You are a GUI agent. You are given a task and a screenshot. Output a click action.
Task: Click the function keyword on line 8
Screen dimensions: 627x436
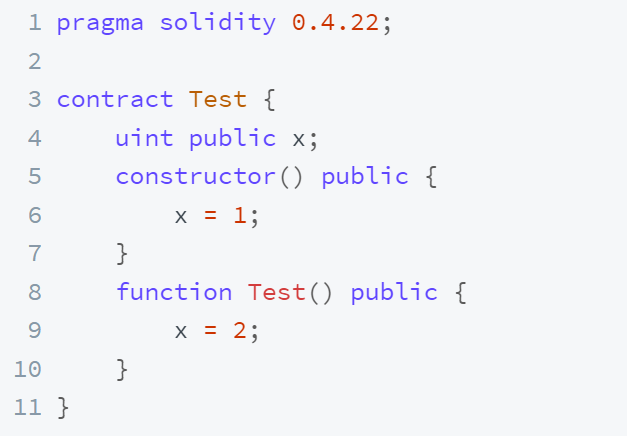(174, 292)
